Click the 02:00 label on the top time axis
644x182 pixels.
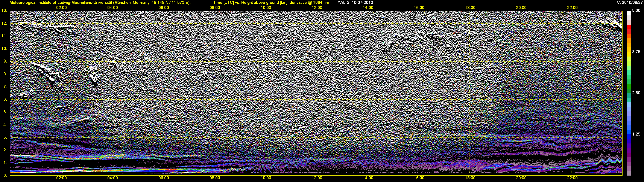coord(61,8)
